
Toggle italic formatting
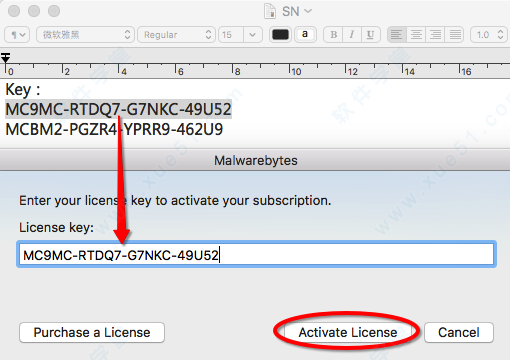click(352, 35)
